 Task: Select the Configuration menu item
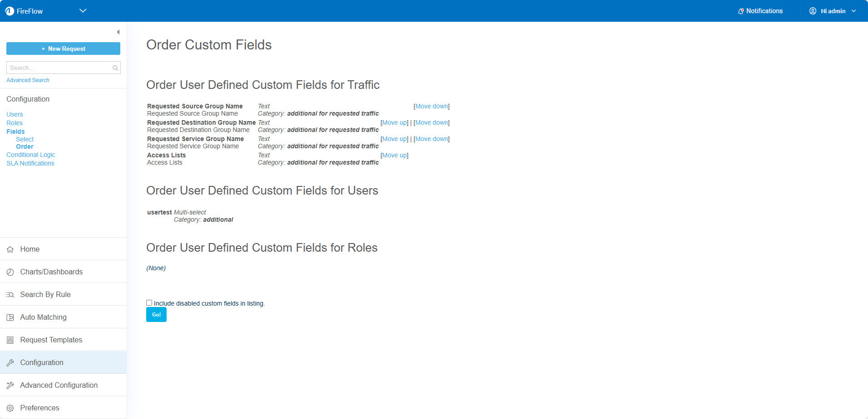(42, 362)
